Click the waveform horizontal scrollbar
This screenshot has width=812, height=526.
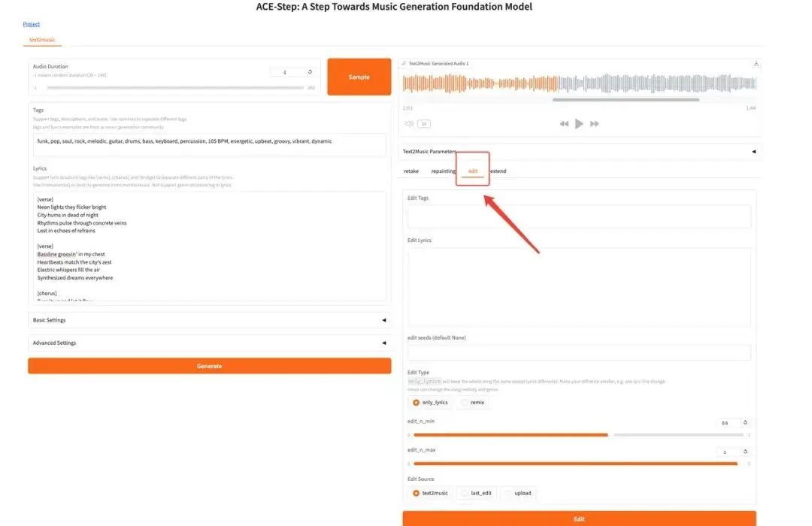click(626, 99)
